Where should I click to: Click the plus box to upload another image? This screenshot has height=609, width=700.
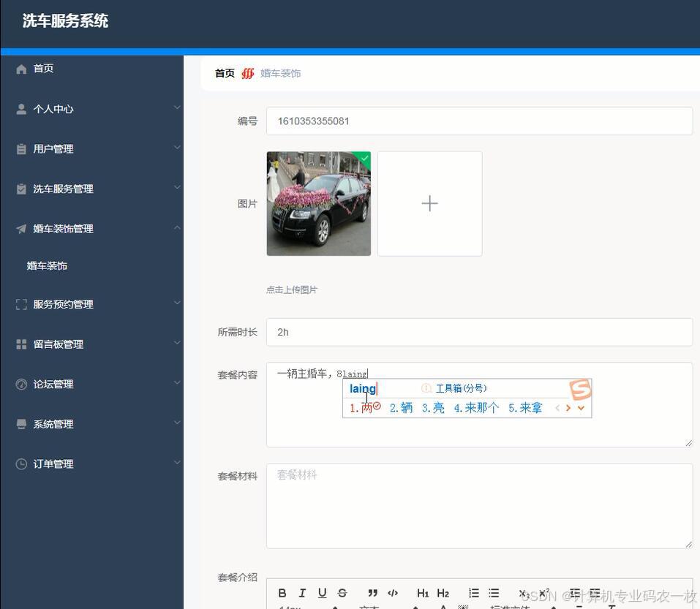coord(429,203)
